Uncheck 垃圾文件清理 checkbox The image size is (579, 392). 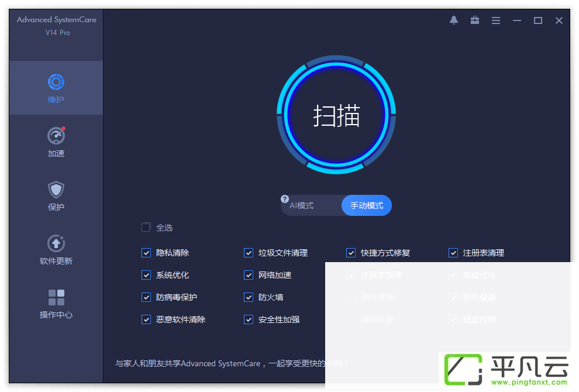[249, 253]
